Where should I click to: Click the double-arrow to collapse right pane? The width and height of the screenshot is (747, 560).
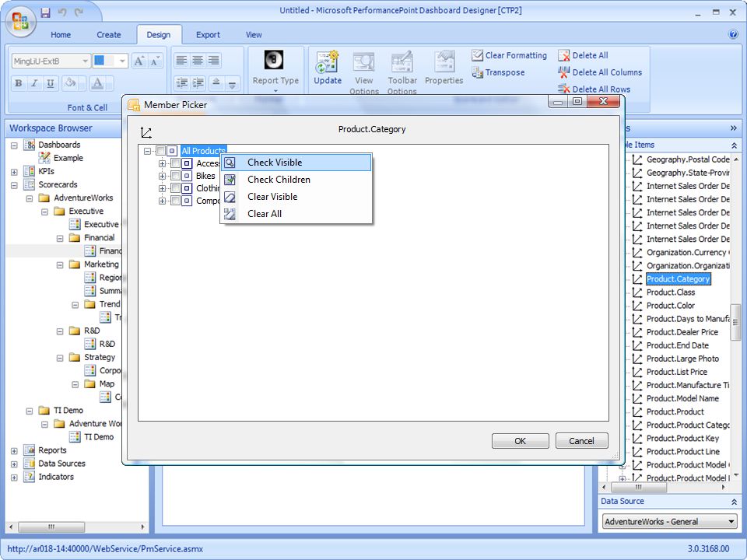click(x=734, y=128)
